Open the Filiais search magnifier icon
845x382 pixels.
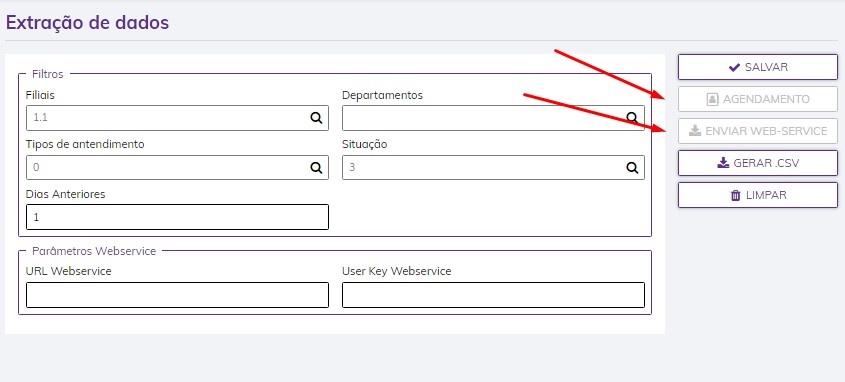click(x=316, y=118)
